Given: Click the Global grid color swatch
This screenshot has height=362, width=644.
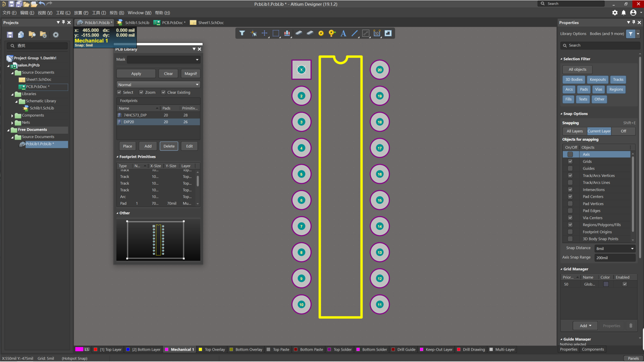Looking at the screenshot, I should (x=606, y=284).
